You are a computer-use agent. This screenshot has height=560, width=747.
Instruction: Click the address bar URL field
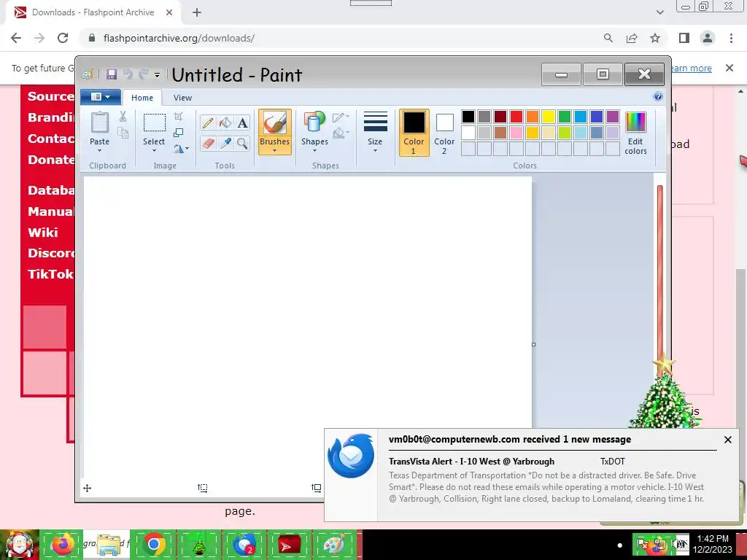(343, 38)
